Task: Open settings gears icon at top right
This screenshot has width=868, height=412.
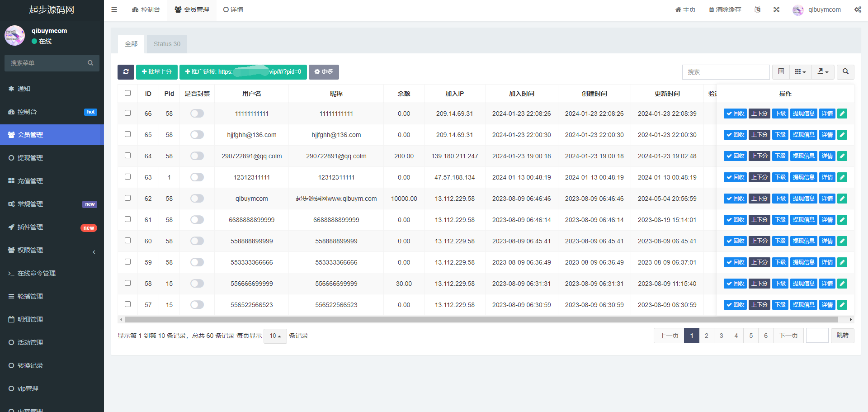Action: tap(857, 9)
